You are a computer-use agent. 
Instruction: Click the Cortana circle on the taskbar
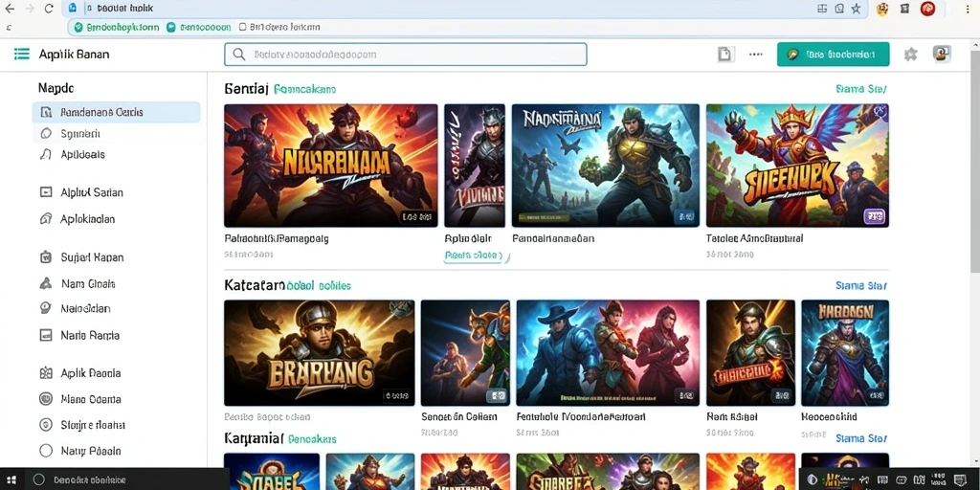coord(38,480)
